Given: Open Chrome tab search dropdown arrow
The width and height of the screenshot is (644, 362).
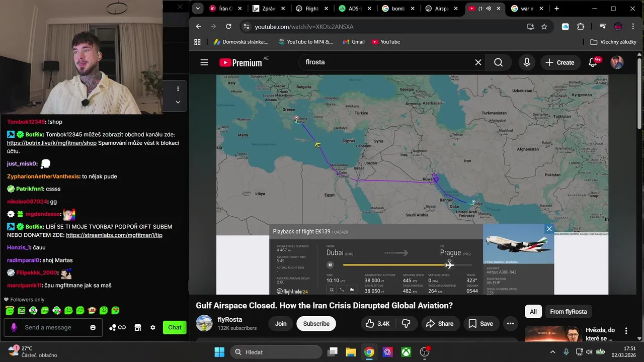Looking at the screenshot, I should (198, 9).
